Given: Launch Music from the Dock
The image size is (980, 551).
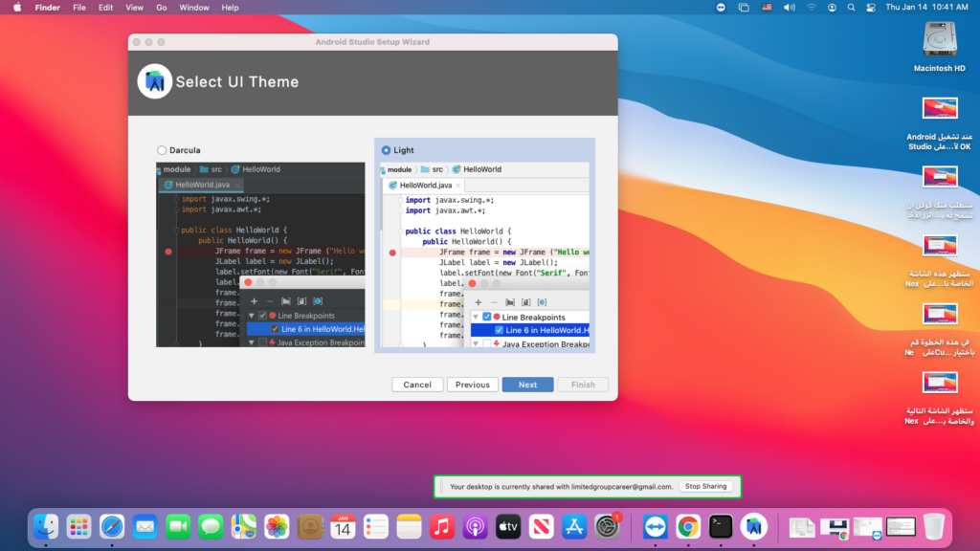Looking at the screenshot, I should pos(442,527).
